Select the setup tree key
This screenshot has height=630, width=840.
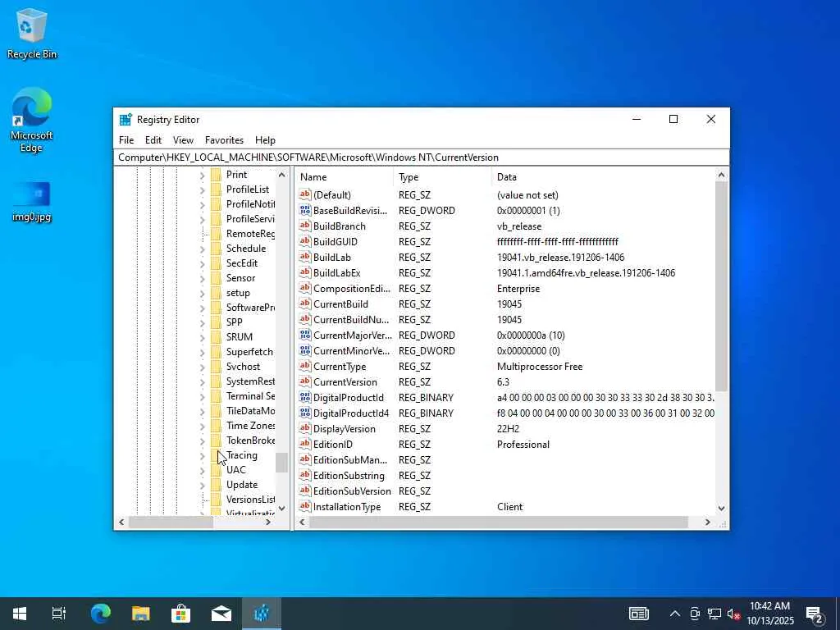238,293
